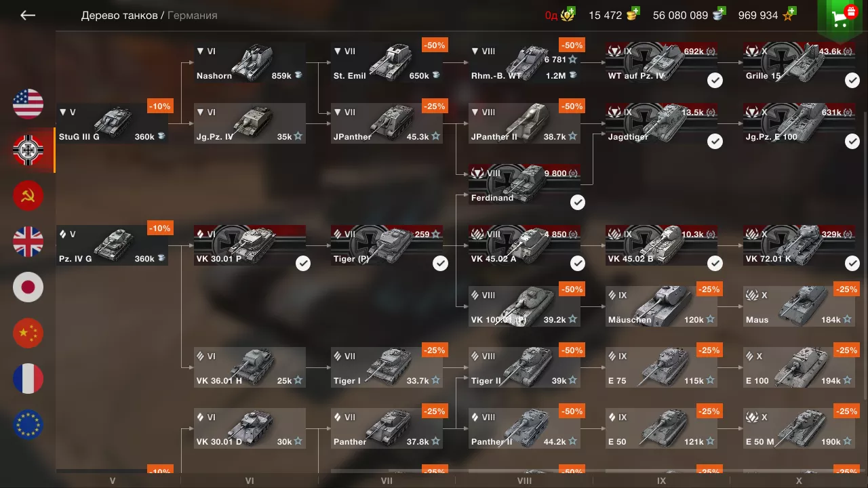Select the USA nation flag

[28, 104]
